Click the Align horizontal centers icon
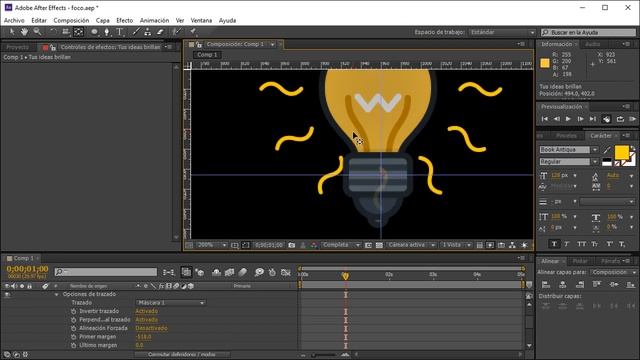640x360 pixels. (563, 284)
